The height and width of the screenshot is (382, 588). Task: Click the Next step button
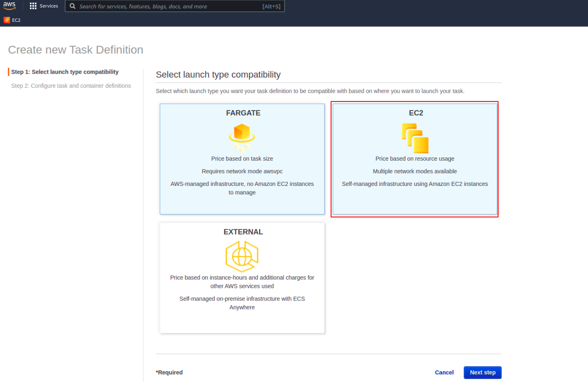[x=482, y=372]
